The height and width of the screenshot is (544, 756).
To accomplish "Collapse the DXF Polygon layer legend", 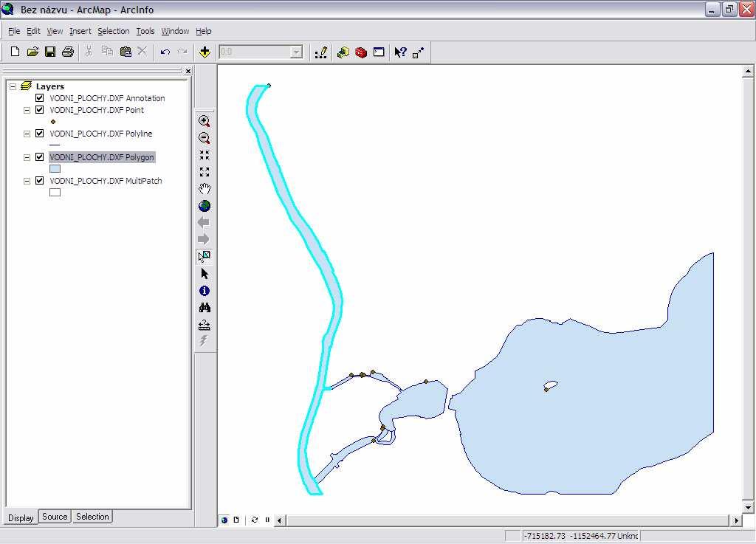I will [27, 157].
